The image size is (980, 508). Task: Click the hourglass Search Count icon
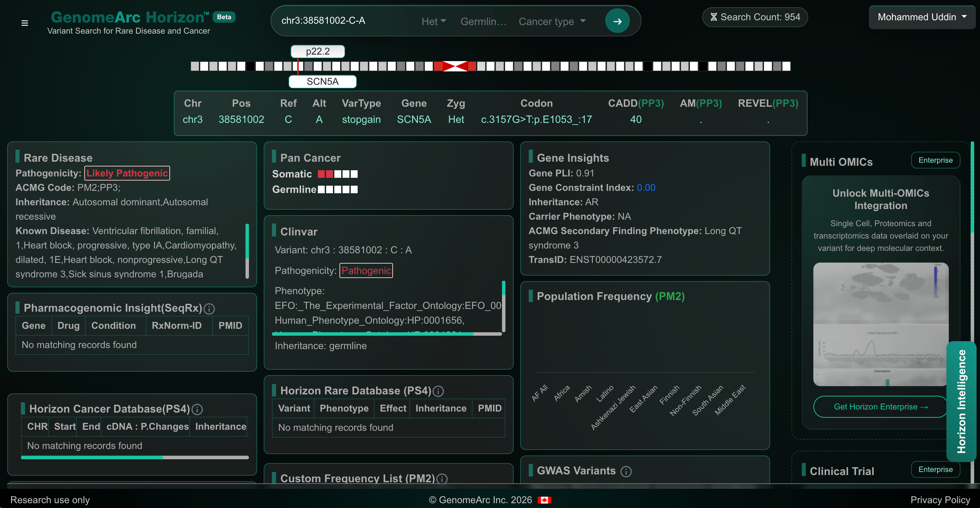(x=714, y=17)
